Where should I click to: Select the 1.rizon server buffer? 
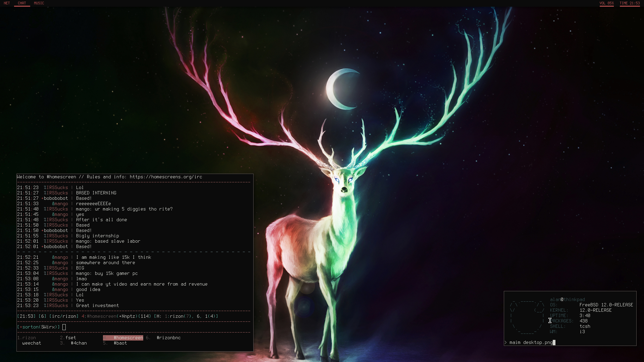click(x=26, y=338)
